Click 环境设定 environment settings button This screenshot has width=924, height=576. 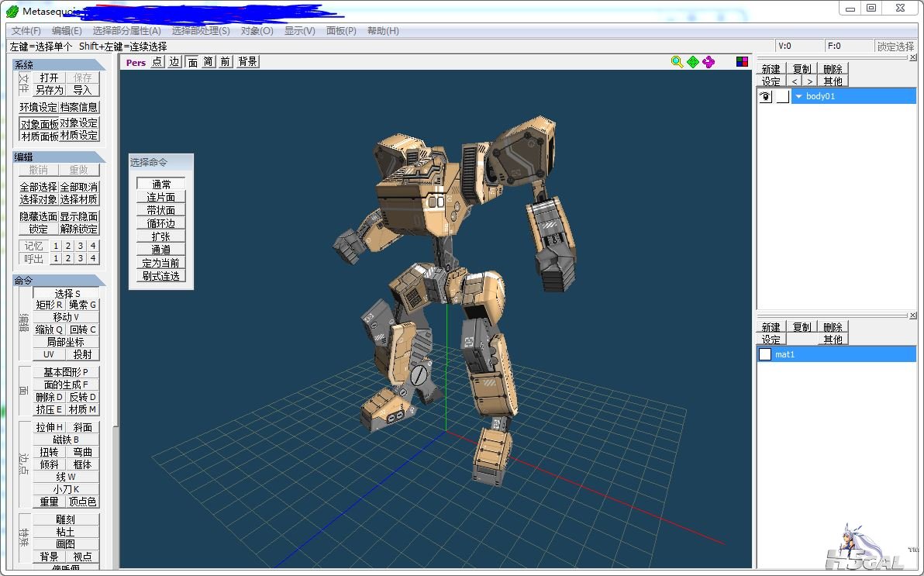38,107
